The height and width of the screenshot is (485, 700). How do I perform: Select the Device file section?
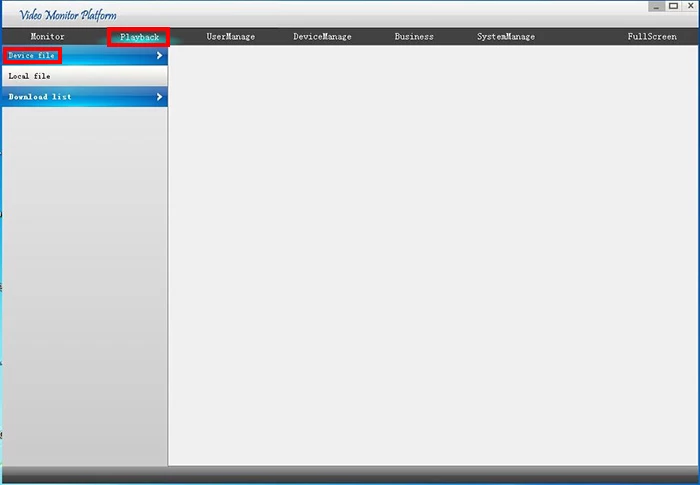[x=85, y=55]
